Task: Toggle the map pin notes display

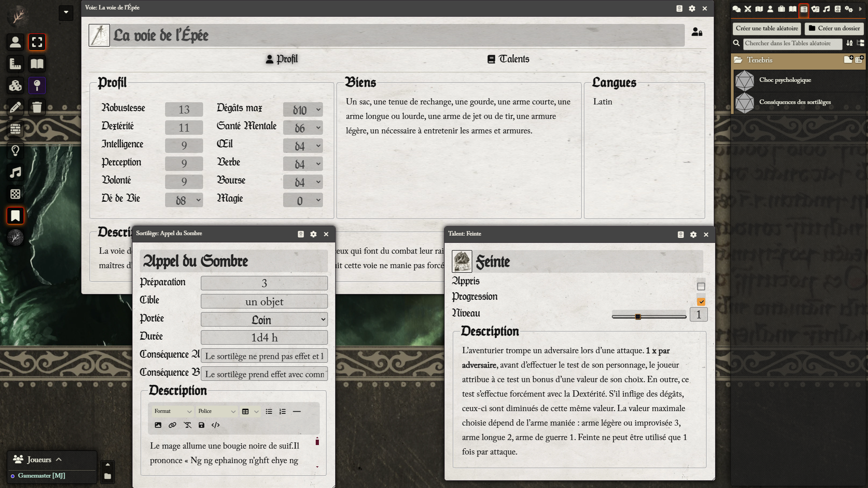Action: click(x=37, y=85)
